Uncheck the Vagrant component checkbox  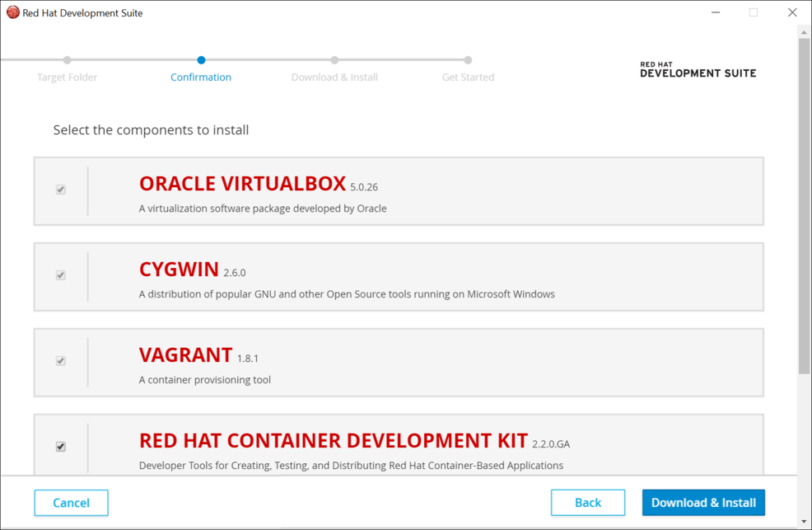point(60,361)
